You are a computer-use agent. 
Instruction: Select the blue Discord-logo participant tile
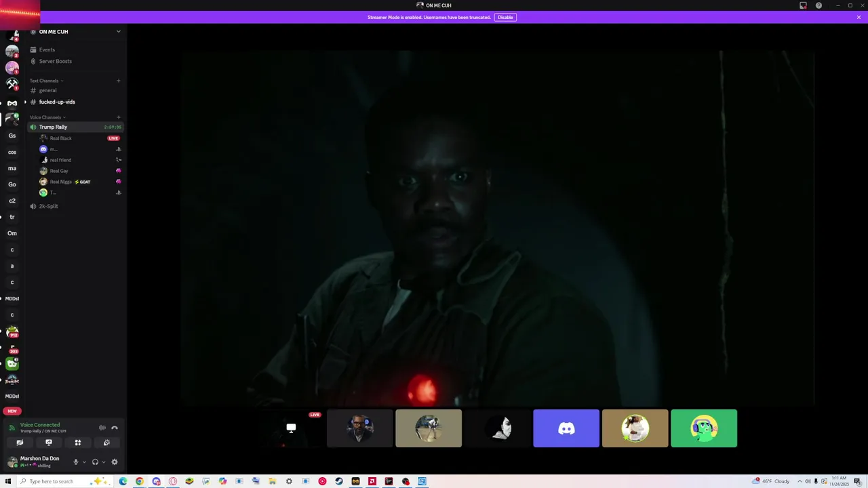click(x=566, y=428)
